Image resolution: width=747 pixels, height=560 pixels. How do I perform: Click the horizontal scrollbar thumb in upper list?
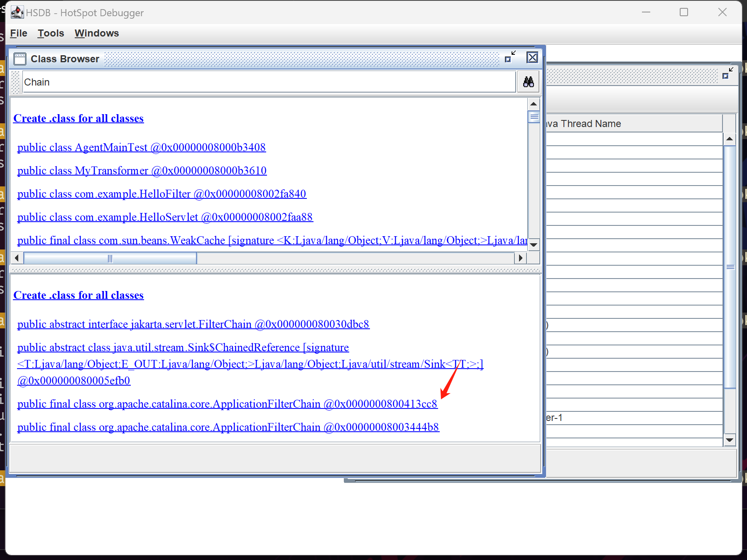click(x=110, y=258)
